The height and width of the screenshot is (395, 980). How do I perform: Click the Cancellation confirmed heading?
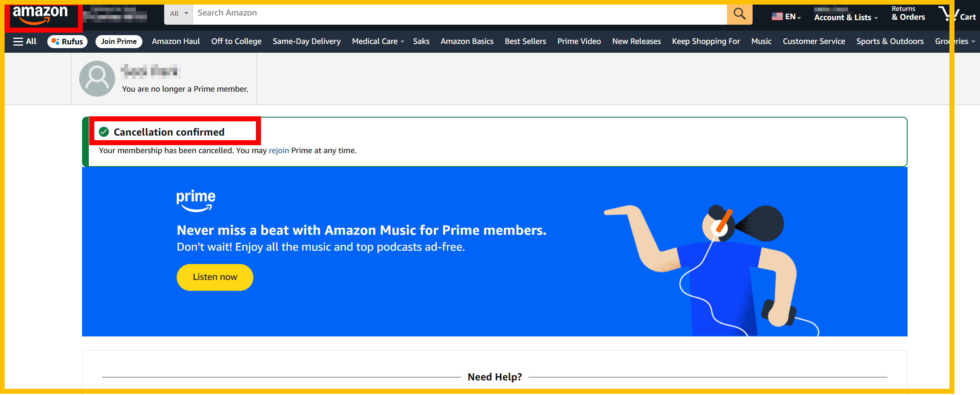point(169,132)
